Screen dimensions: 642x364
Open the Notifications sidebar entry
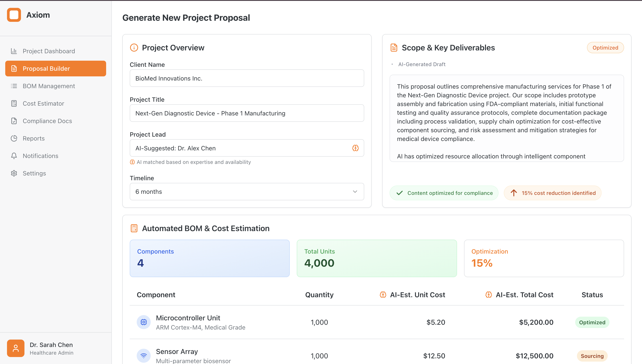coord(55,156)
